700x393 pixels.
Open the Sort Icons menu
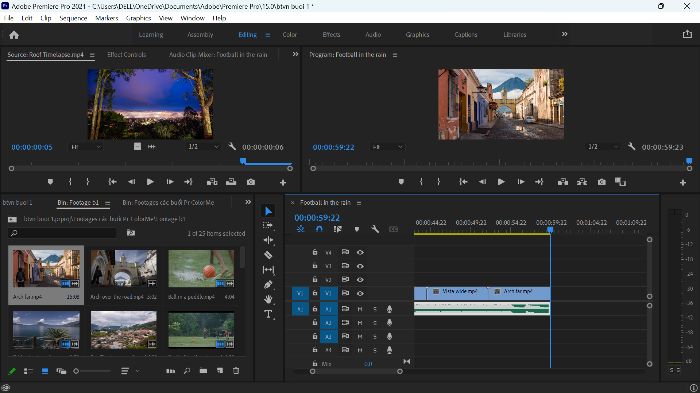click(125, 371)
